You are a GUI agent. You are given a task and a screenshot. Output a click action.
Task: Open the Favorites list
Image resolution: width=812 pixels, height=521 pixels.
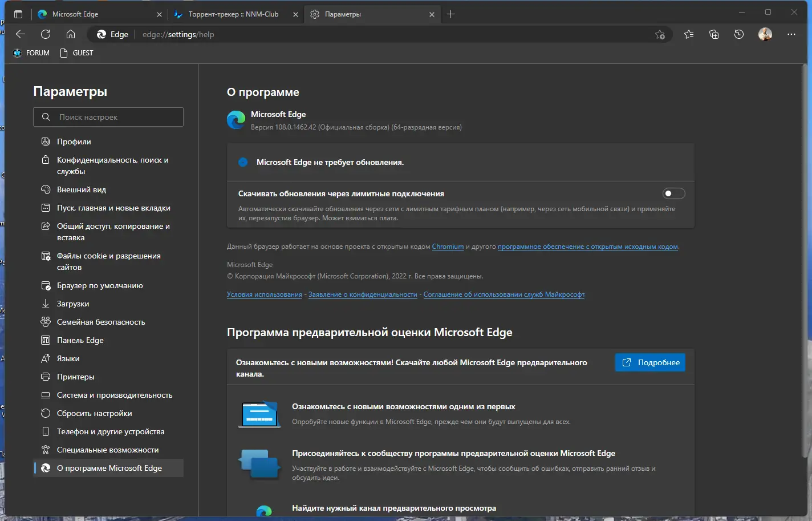click(689, 34)
